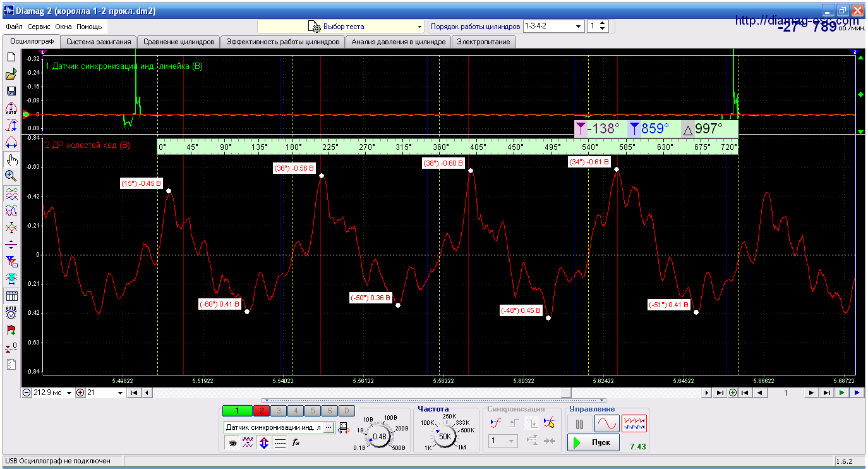The width and height of the screenshot is (868, 469).
Task: Open the cylinder firing order 1-3-4-2 dropdown
Action: [553, 27]
